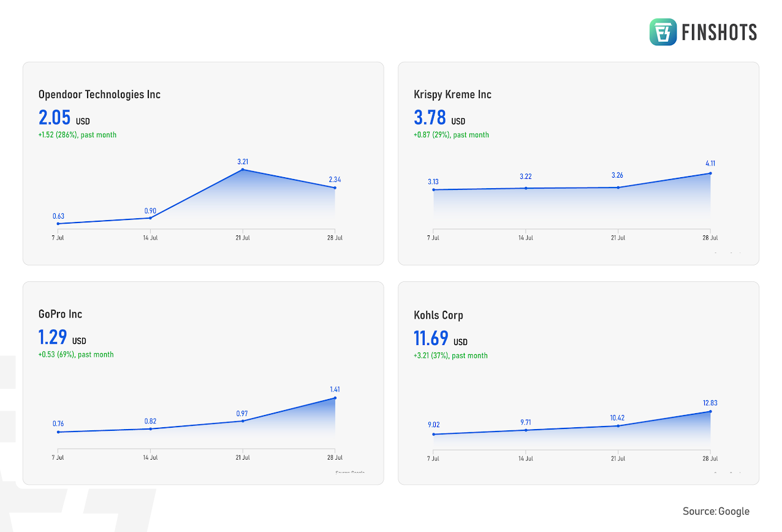Click Opendoor price 2.05
Screen dimensions: 782x532
pos(55,118)
